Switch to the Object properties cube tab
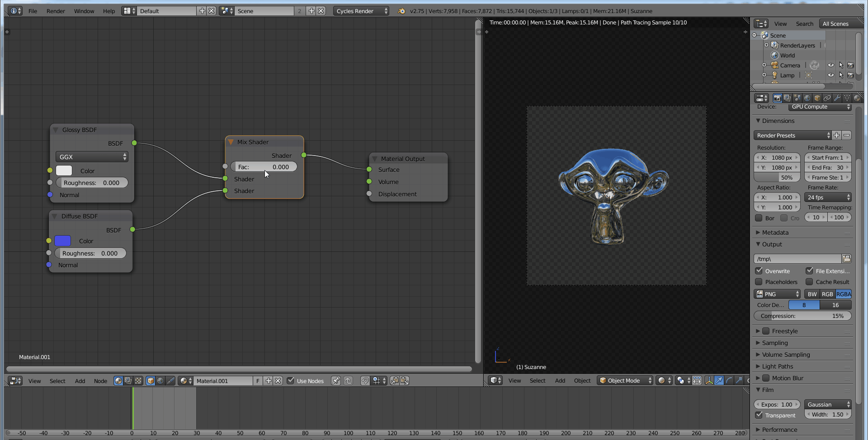This screenshot has width=868, height=440. point(817,98)
